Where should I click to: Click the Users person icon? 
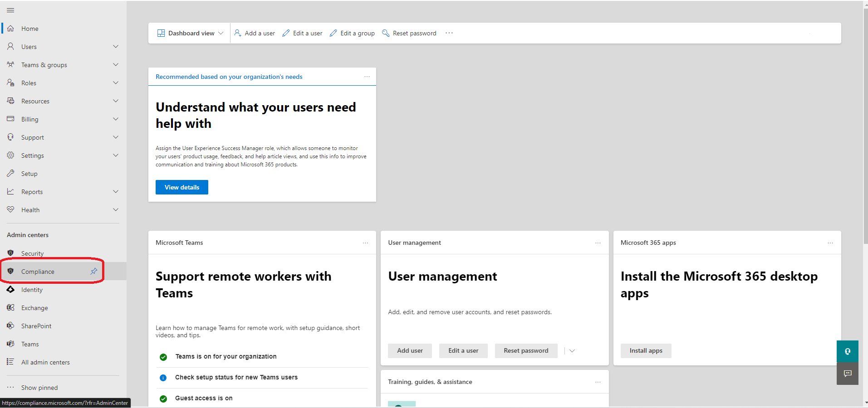pos(10,46)
